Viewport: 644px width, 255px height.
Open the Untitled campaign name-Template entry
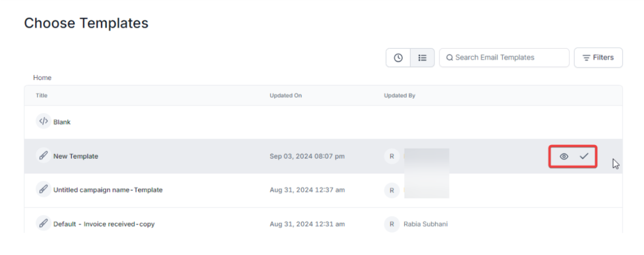108,190
